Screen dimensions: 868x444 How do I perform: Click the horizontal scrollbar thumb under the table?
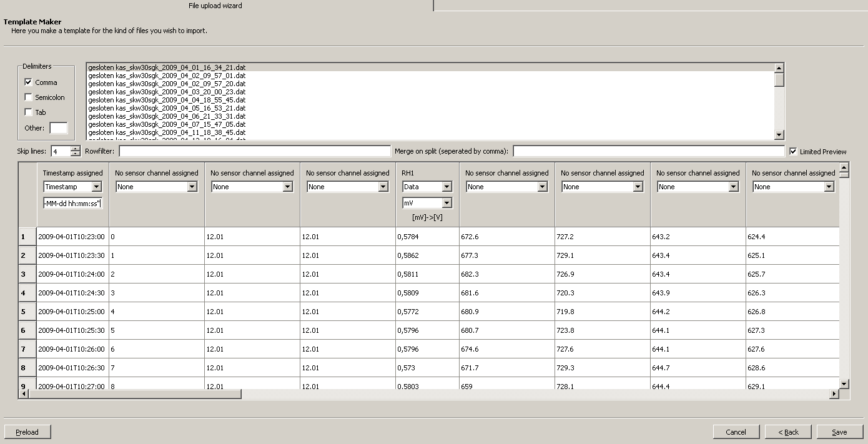point(135,394)
